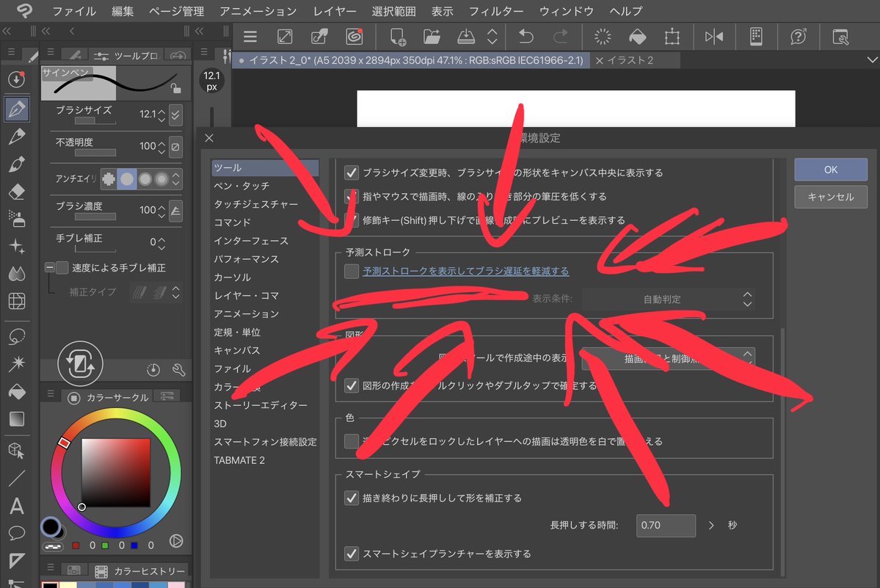Click the Flip horizontal icon
Viewport: 880px width, 588px height.
point(714,37)
